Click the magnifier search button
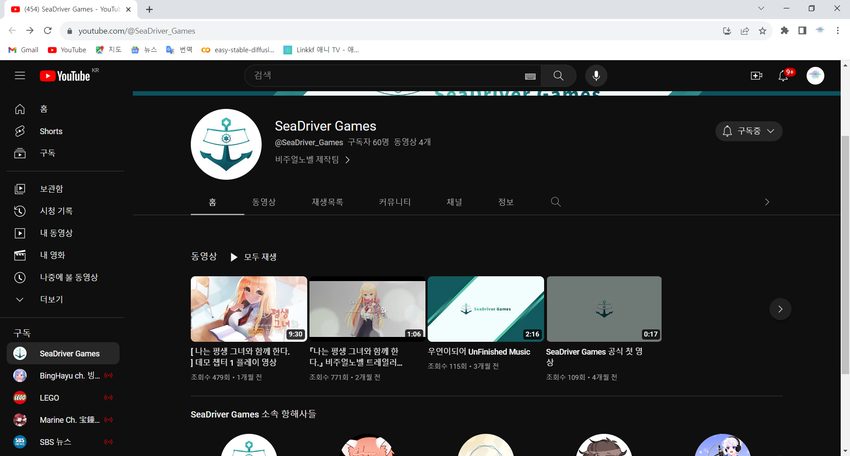 click(x=558, y=76)
